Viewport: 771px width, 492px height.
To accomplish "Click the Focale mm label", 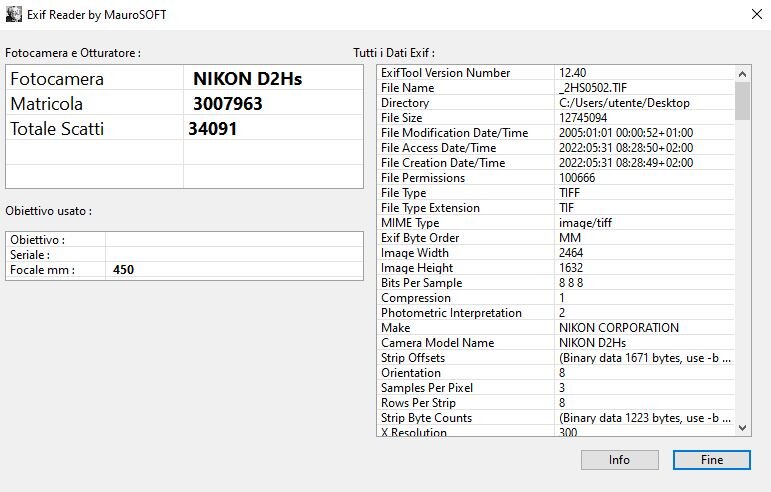I will click(x=42, y=270).
